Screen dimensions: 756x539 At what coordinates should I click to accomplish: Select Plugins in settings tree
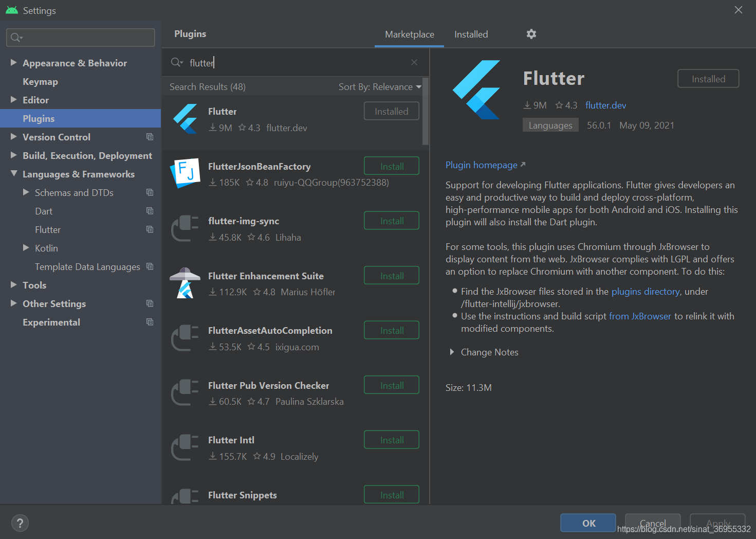[80, 118]
